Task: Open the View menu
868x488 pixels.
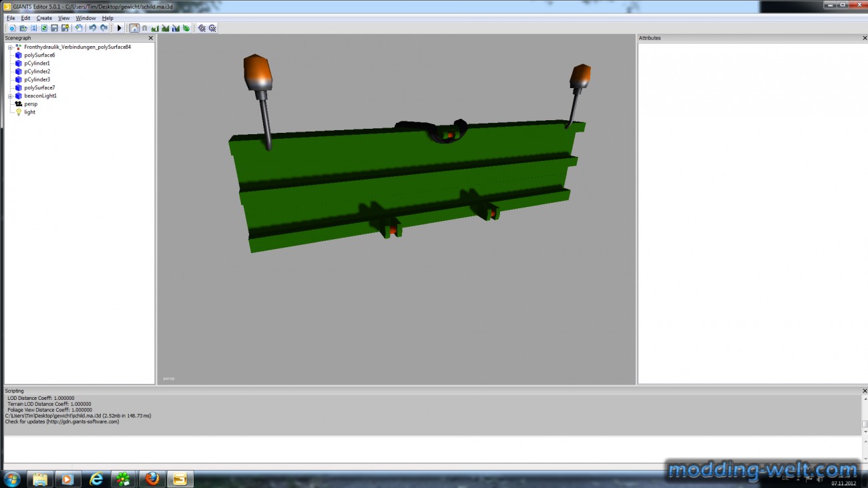Action: pos(63,18)
